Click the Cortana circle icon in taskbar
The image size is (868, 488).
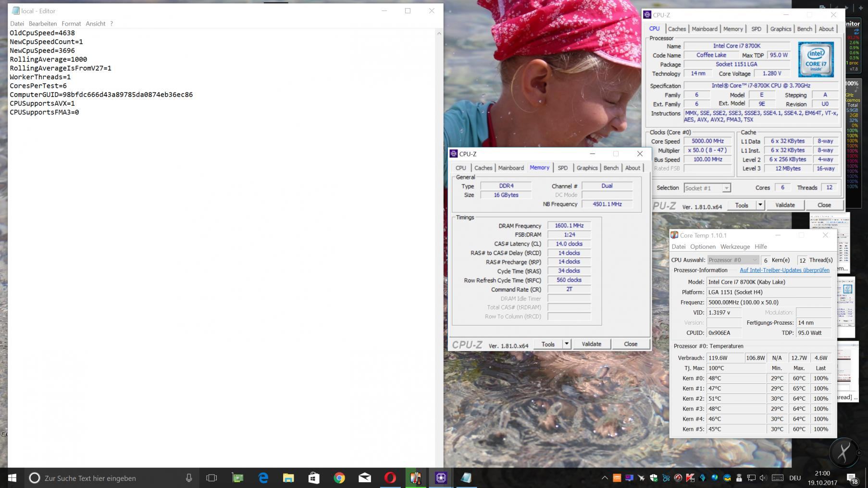pos(34,478)
